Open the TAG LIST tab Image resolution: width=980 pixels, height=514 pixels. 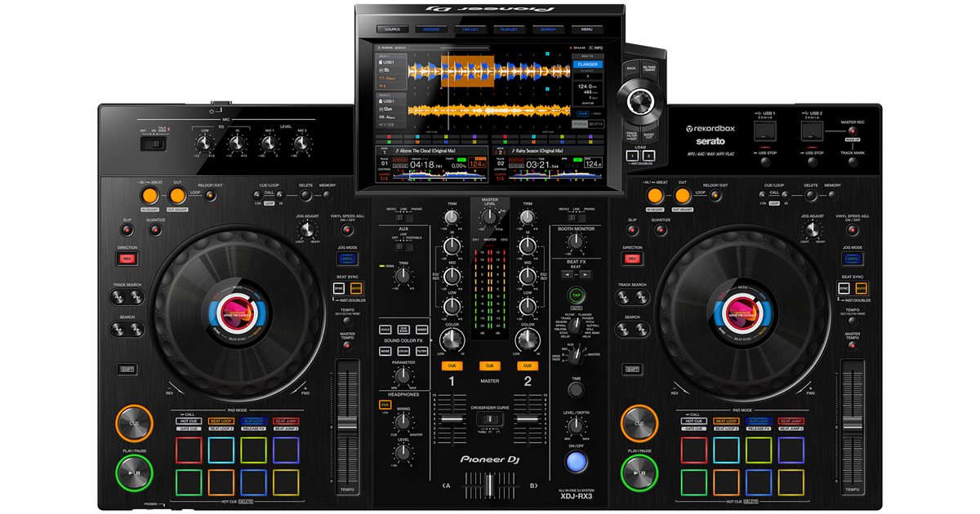[x=470, y=29]
